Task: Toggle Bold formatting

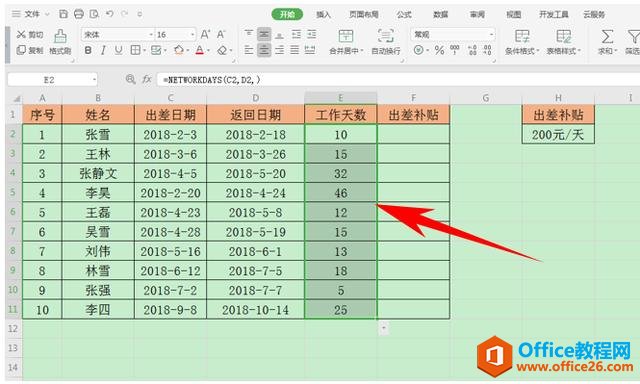Action: 88,50
